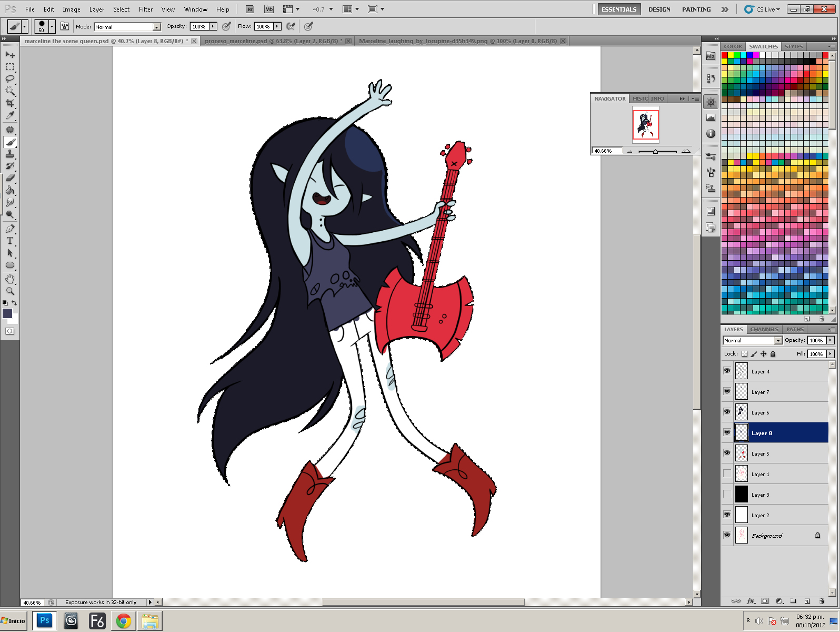
Task: Launch Mini Bridge from the top bar
Action: pyautogui.click(x=269, y=9)
